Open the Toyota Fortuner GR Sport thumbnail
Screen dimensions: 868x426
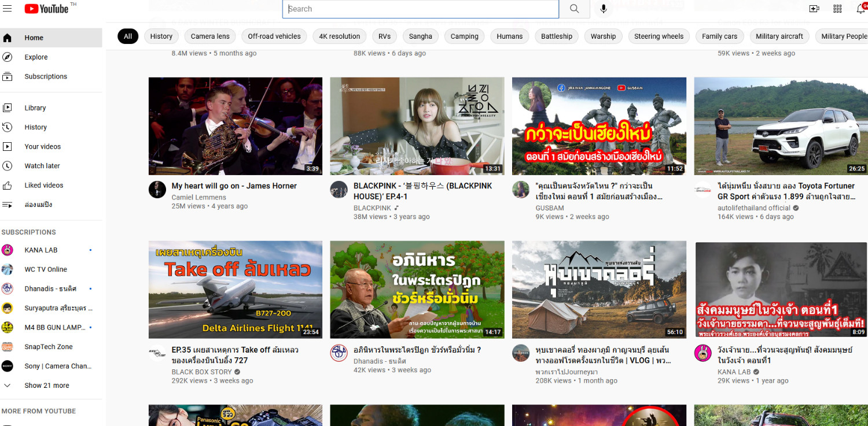pos(781,126)
